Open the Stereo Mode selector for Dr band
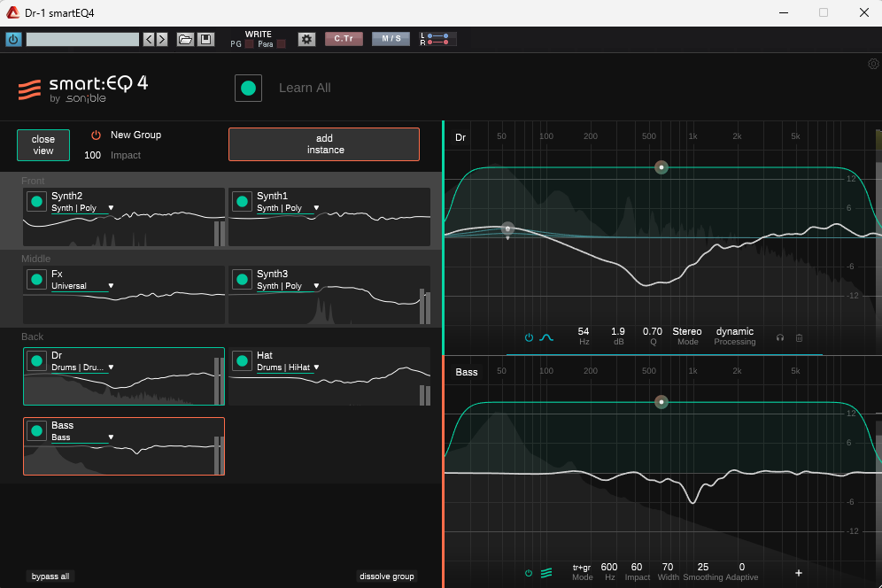Viewport: 882px width, 588px height. [687, 336]
